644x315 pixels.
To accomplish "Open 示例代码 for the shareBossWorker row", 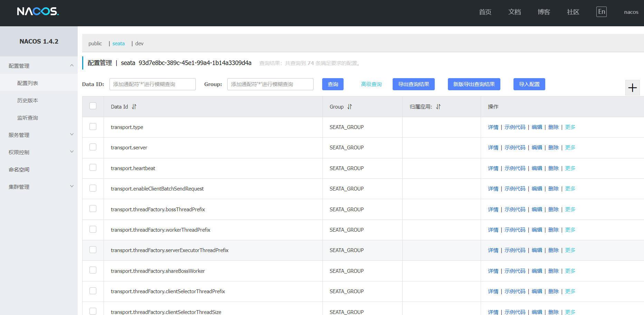I will (515, 271).
